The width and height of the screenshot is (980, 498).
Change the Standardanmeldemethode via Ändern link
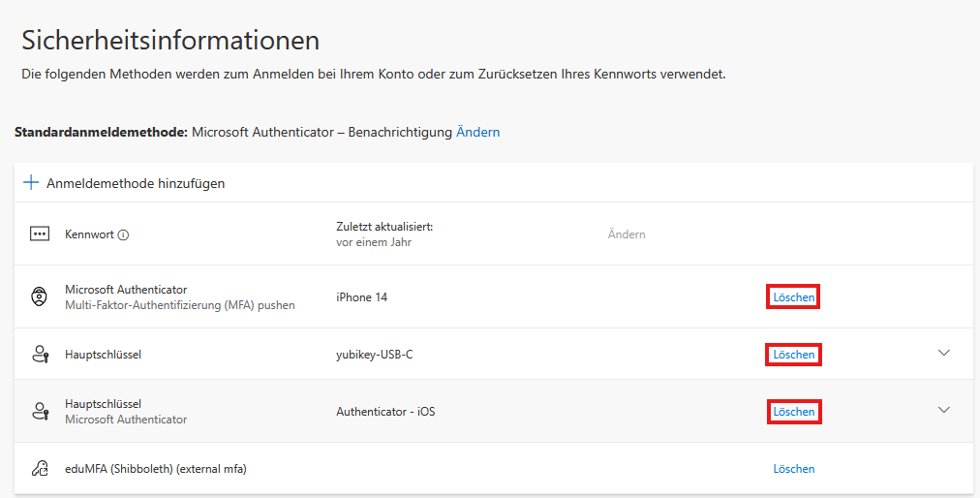pyautogui.click(x=477, y=132)
